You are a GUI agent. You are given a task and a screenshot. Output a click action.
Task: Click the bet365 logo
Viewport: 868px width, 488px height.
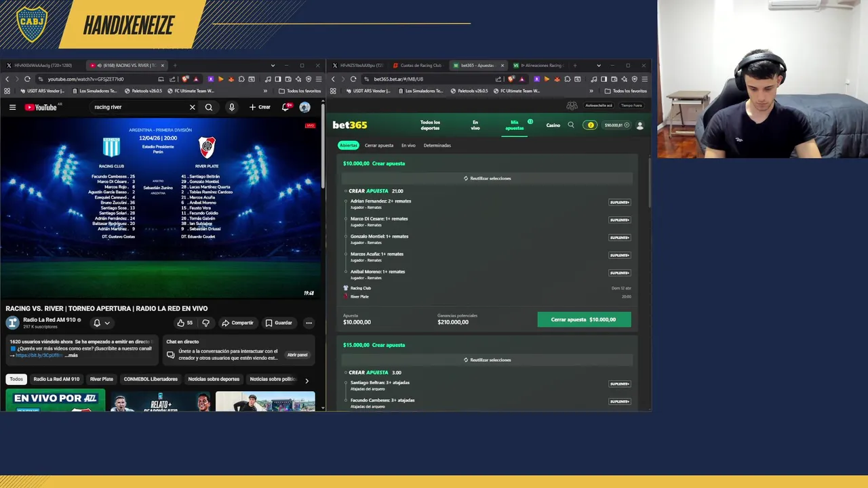point(350,125)
